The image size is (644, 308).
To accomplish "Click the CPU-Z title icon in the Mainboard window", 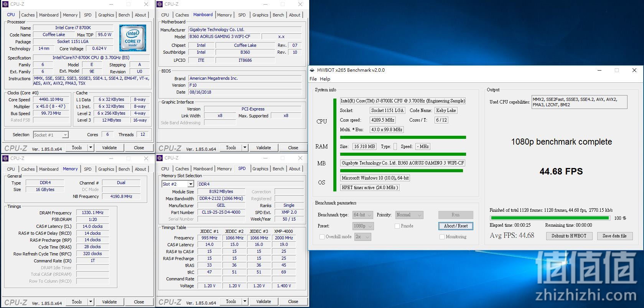I will [160, 4].
